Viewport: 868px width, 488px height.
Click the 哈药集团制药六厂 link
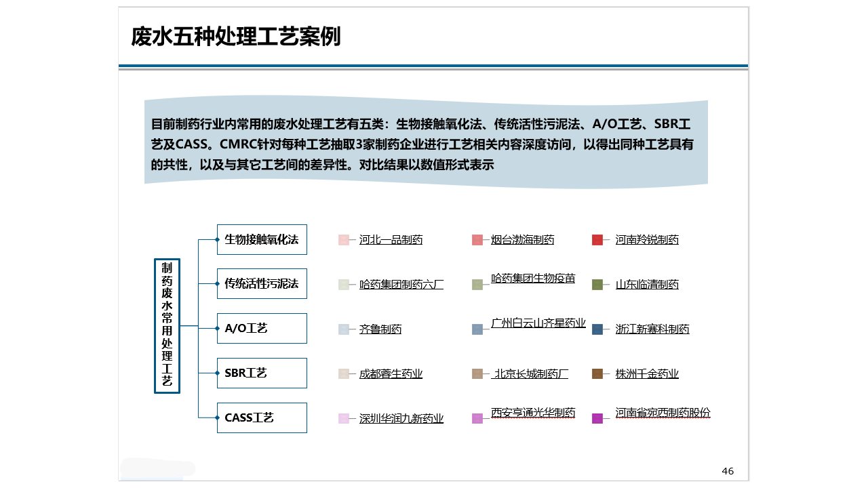pyautogui.click(x=401, y=285)
